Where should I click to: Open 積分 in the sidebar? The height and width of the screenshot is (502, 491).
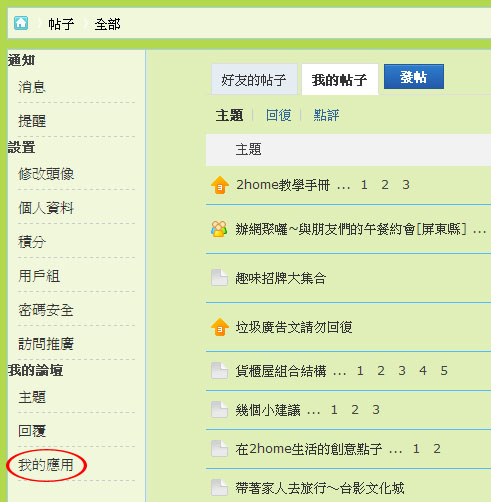click(32, 242)
